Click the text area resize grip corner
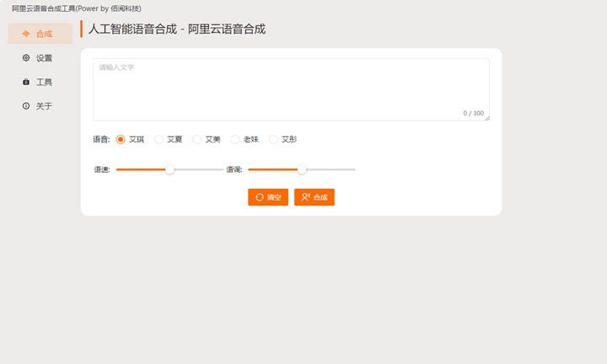This screenshot has width=607, height=364. tap(487, 118)
